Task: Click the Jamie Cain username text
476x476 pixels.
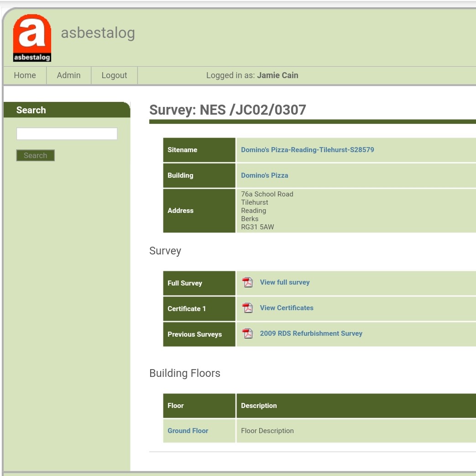Action: tap(277, 75)
